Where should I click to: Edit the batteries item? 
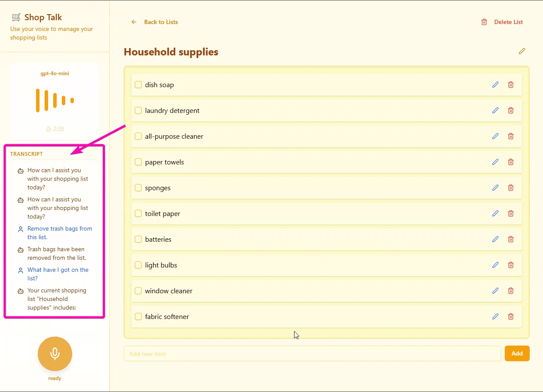coord(495,239)
